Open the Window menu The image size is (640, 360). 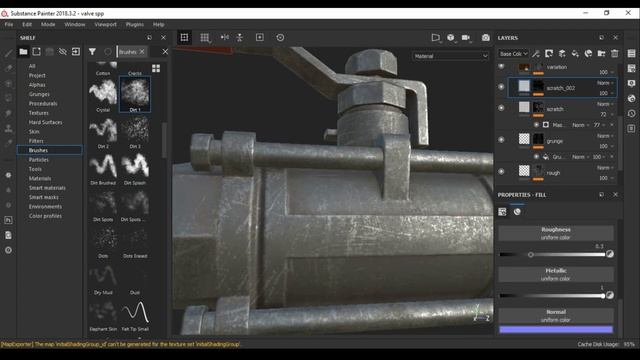click(75, 24)
